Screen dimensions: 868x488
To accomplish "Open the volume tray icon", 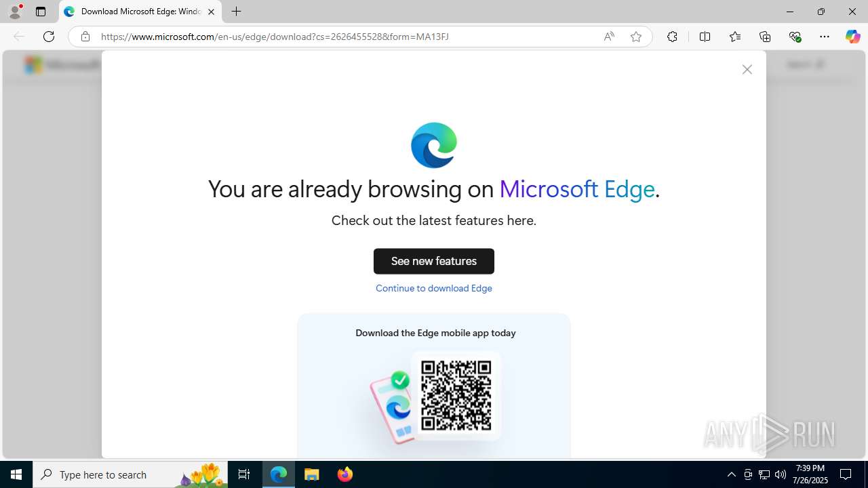I will [x=781, y=474].
